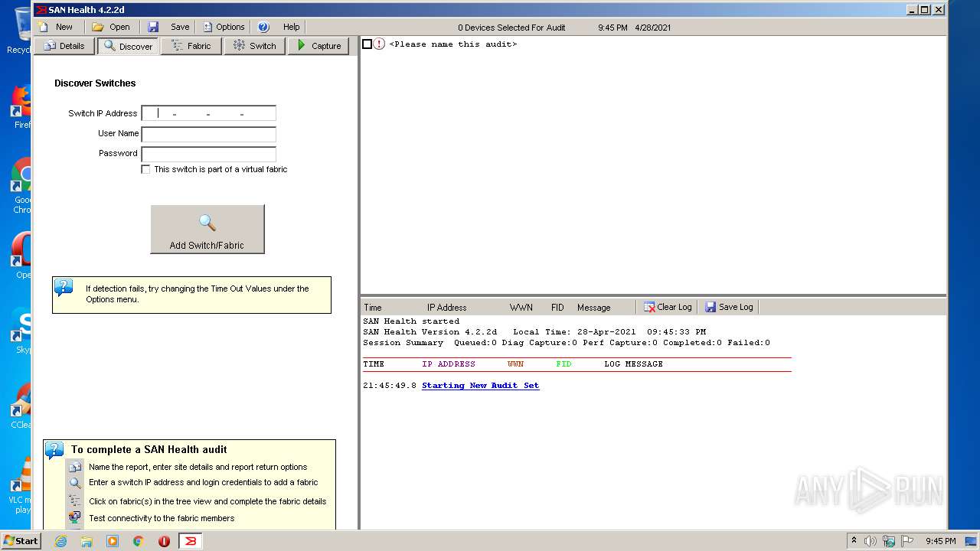Save the current audit
The width and height of the screenshot is (980, 551).
tap(168, 27)
